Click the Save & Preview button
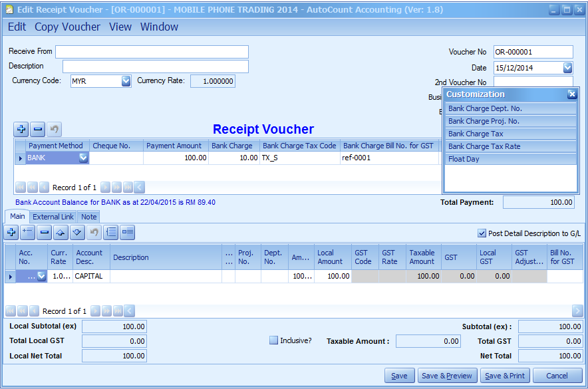 pos(447,375)
